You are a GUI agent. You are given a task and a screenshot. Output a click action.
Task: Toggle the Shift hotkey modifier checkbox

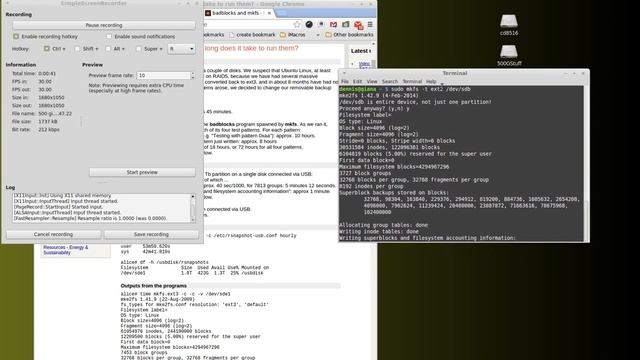tap(77, 49)
